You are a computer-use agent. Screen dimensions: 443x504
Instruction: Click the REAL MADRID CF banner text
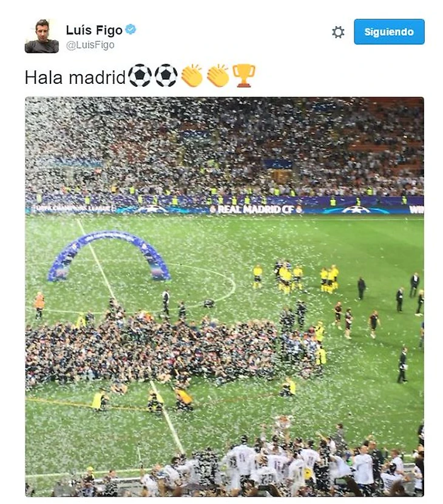click(x=255, y=209)
